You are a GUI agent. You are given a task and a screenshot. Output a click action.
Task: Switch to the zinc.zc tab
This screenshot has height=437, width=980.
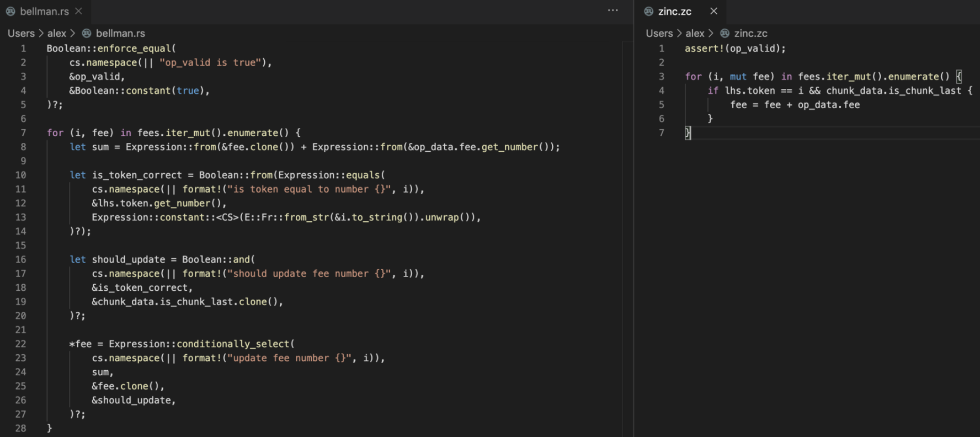click(674, 11)
